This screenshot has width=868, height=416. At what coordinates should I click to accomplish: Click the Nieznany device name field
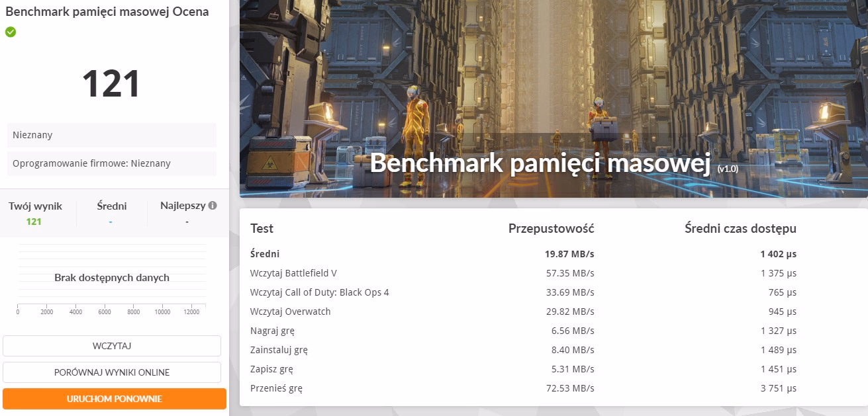111,135
